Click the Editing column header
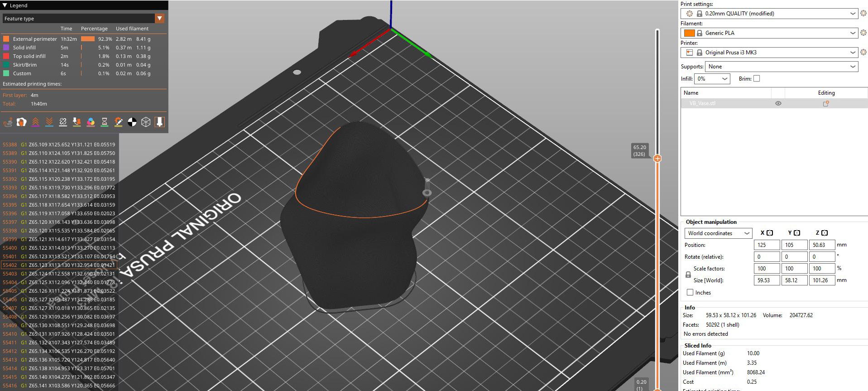 click(x=826, y=93)
